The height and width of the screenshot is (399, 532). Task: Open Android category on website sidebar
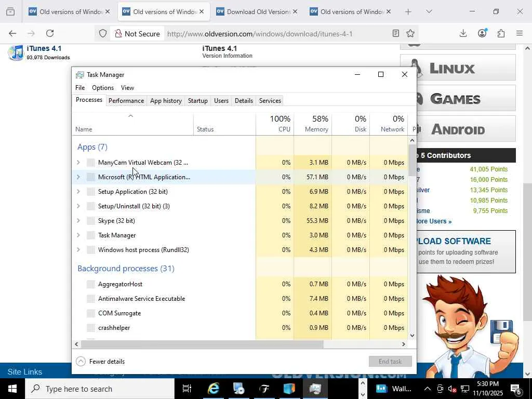click(x=466, y=129)
